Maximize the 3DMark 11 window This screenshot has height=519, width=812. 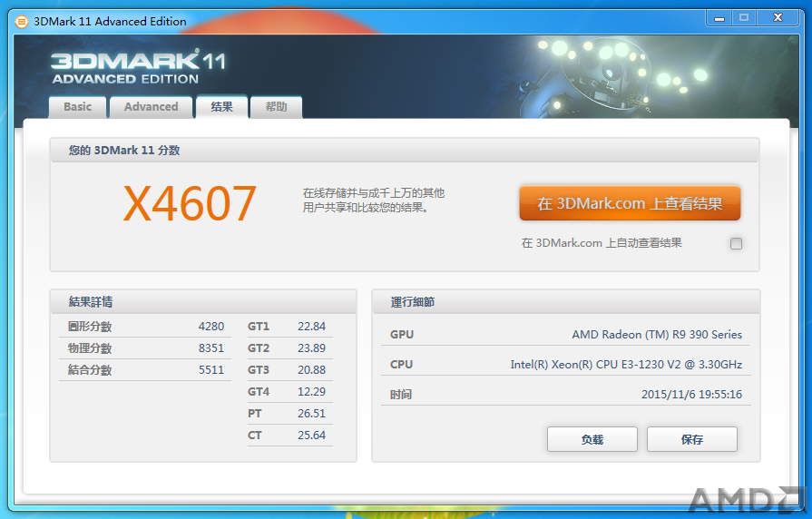tap(744, 18)
